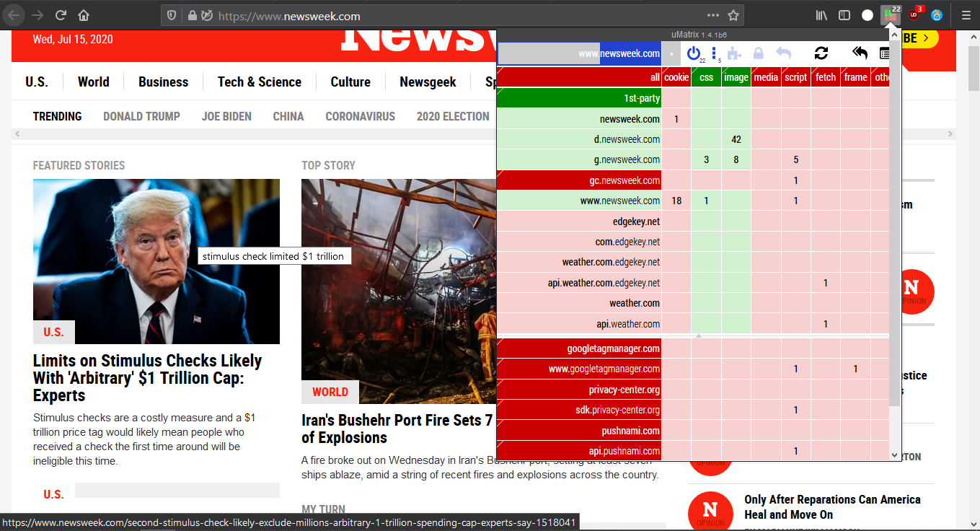
Task: Open the World navigation menu
Action: [94, 82]
